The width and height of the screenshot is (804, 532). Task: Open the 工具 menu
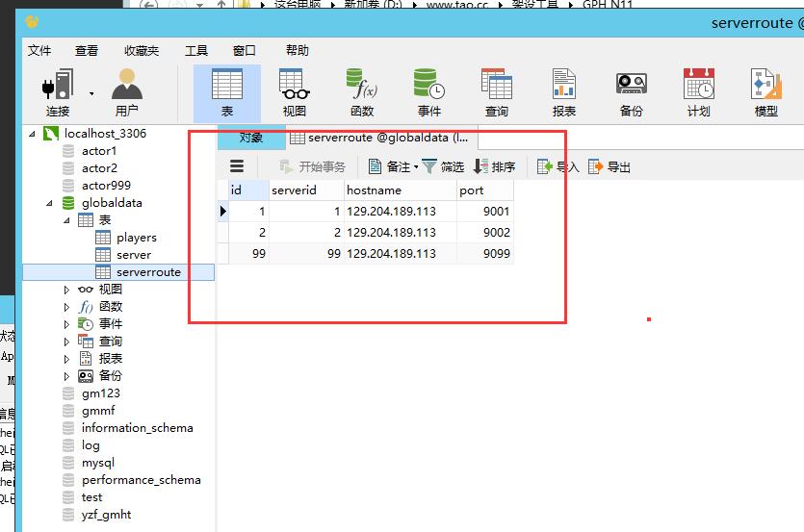[195, 50]
